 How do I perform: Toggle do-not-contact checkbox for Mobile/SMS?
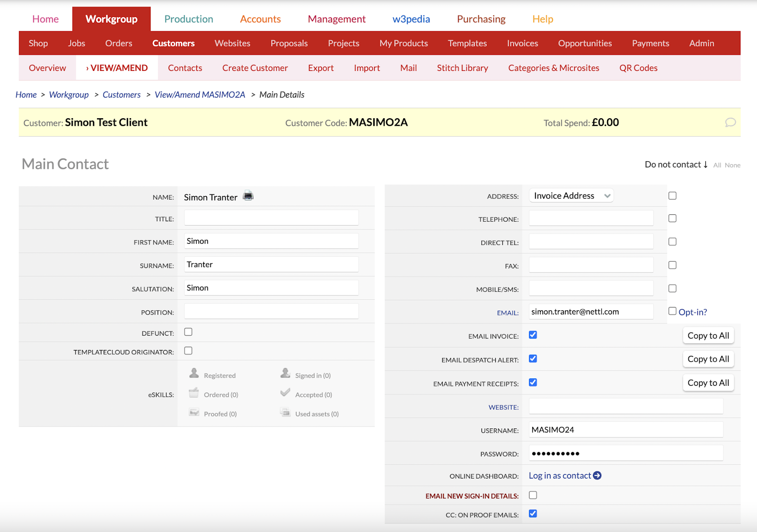click(x=672, y=288)
